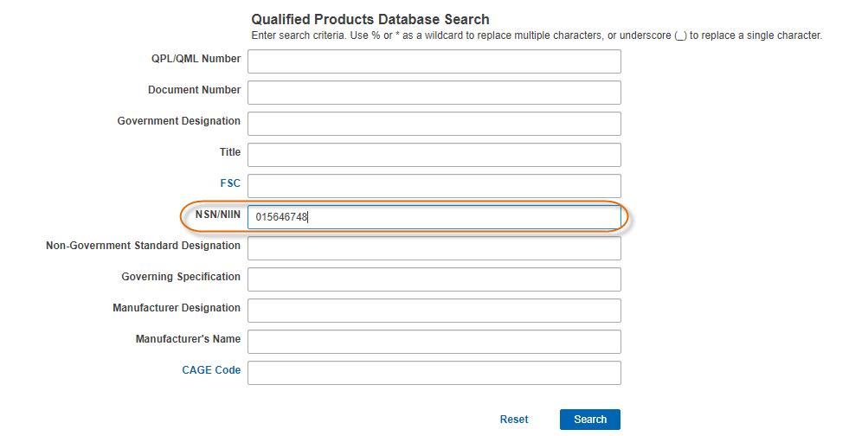The image size is (868, 436).
Task: Click the Search button
Action: coord(589,420)
